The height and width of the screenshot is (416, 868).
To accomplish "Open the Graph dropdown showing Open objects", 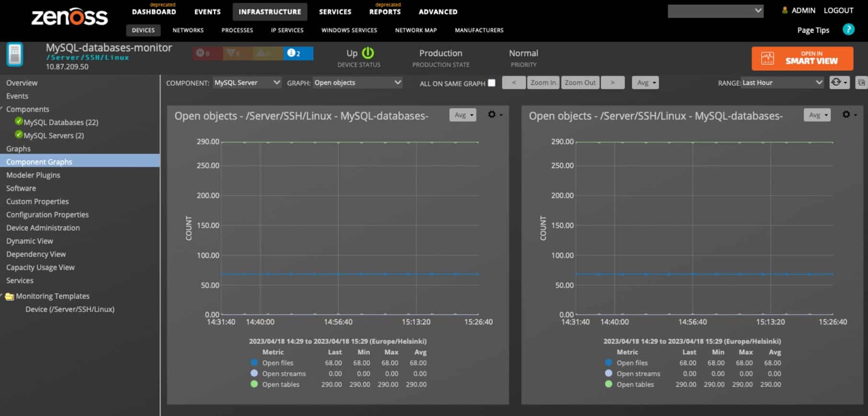I will (x=357, y=82).
